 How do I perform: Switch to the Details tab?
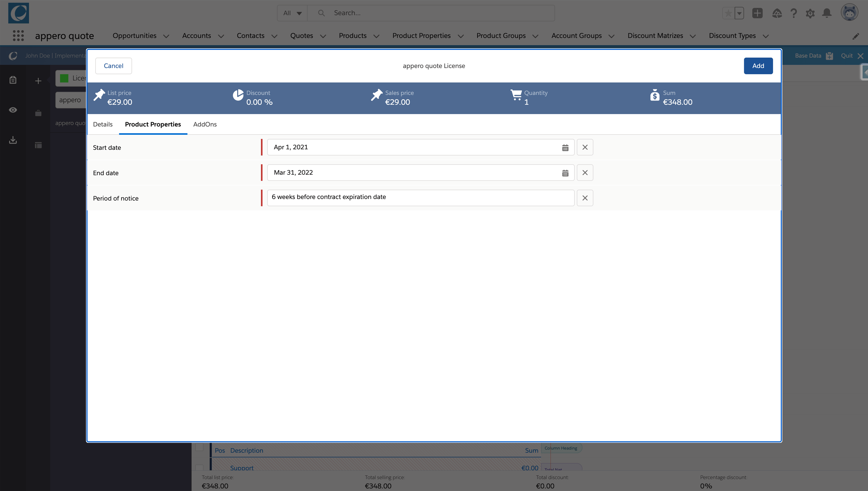coord(103,124)
